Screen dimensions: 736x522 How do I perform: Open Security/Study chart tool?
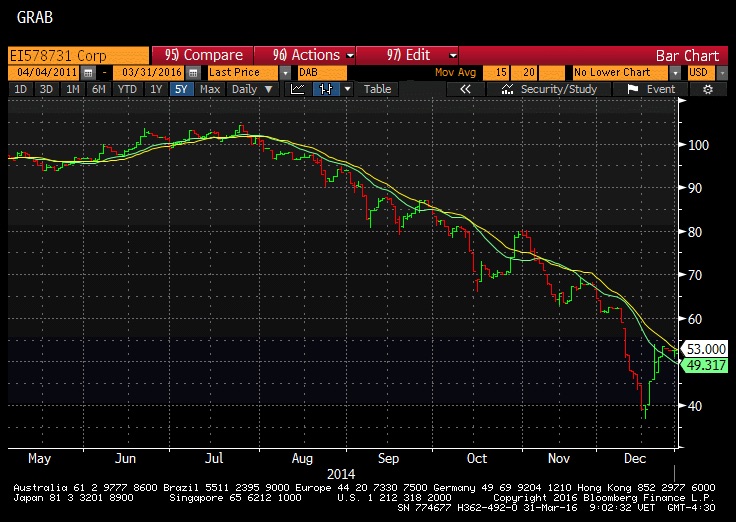(549, 89)
